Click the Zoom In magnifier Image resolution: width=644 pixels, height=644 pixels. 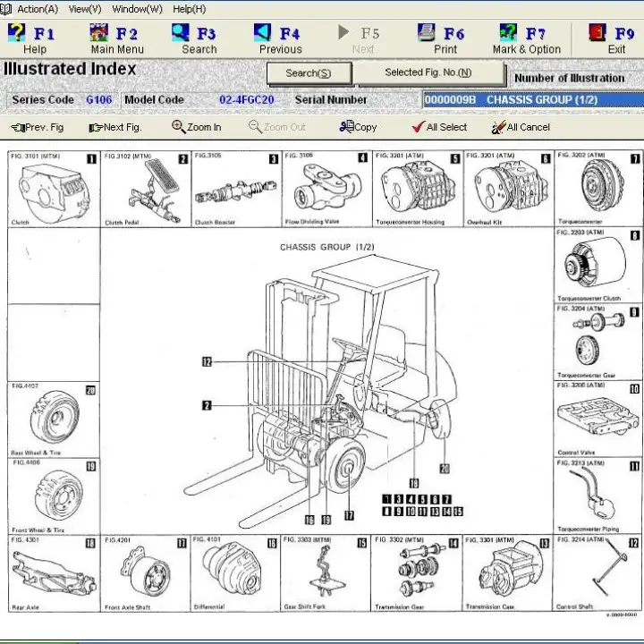[179, 126]
